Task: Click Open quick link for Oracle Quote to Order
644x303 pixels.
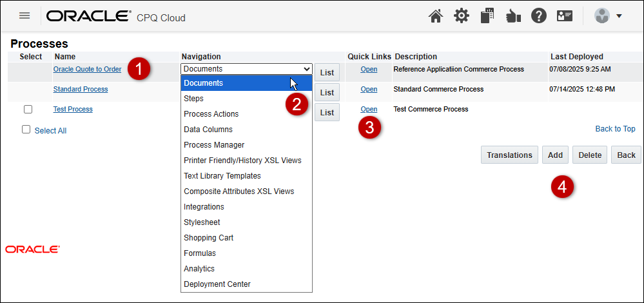Action: tap(369, 70)
